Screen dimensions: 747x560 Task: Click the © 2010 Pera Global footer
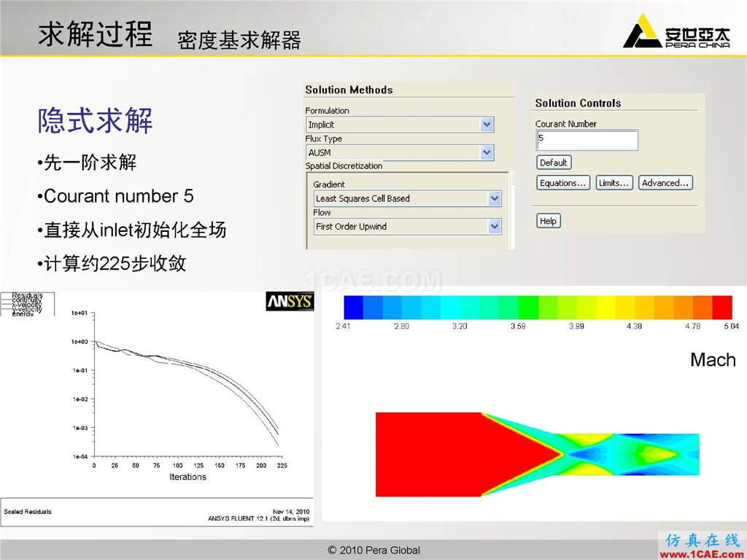coord(373,551)
